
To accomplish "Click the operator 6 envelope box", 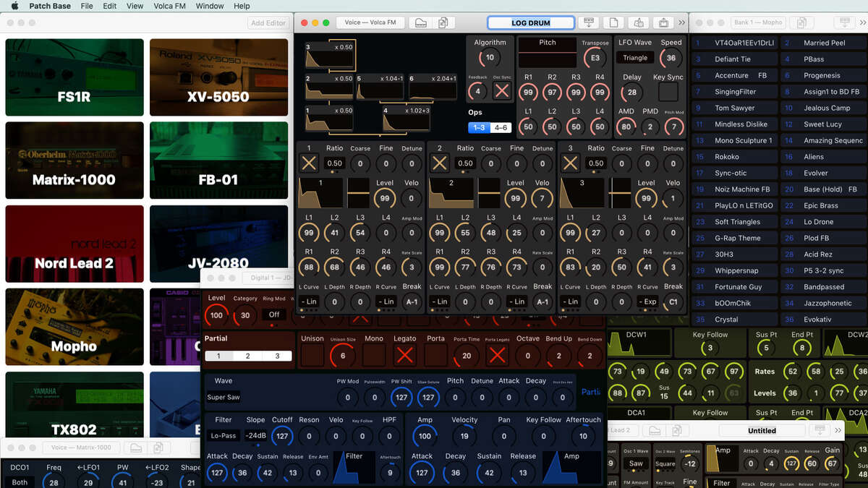I will [433, 87].
